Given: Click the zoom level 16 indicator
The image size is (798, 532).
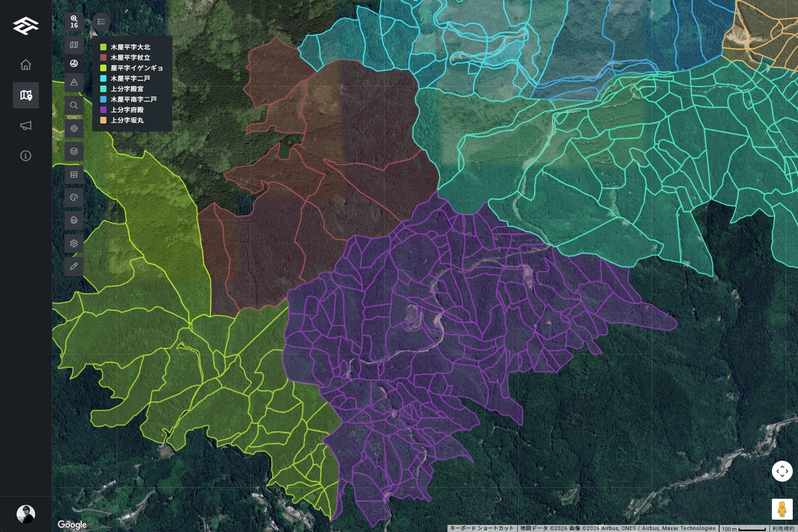Looking at the screenshot, I should [74, 22].
